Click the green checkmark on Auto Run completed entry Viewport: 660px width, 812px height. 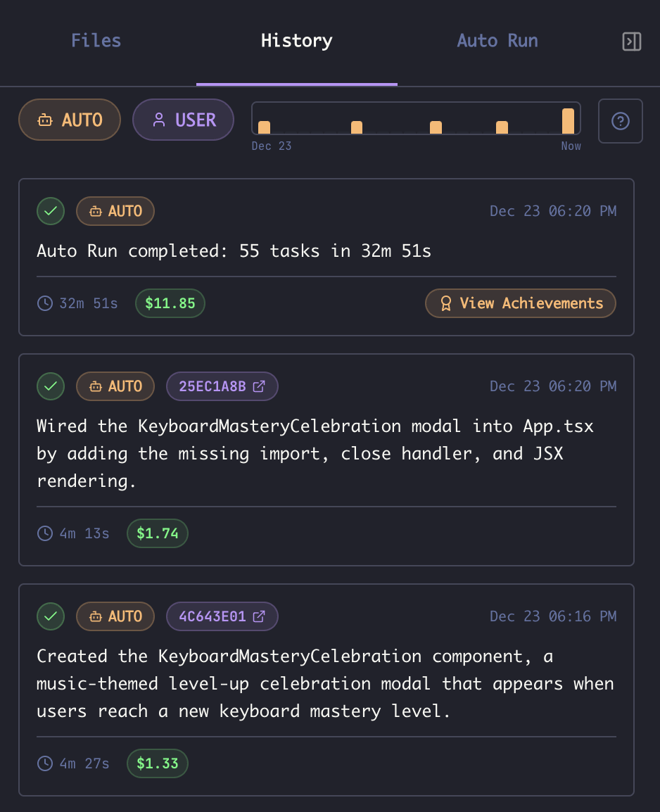[x=51, y=210]
